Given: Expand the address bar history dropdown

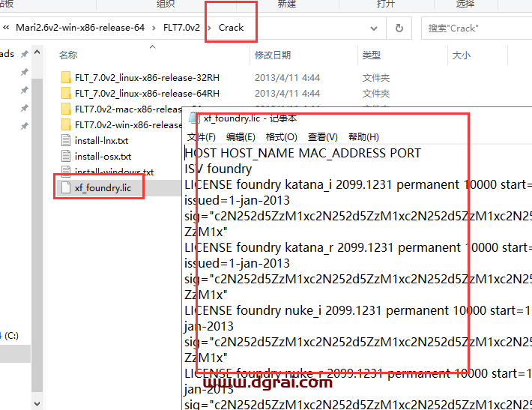Looking at the screenshot, I should 374,28.
